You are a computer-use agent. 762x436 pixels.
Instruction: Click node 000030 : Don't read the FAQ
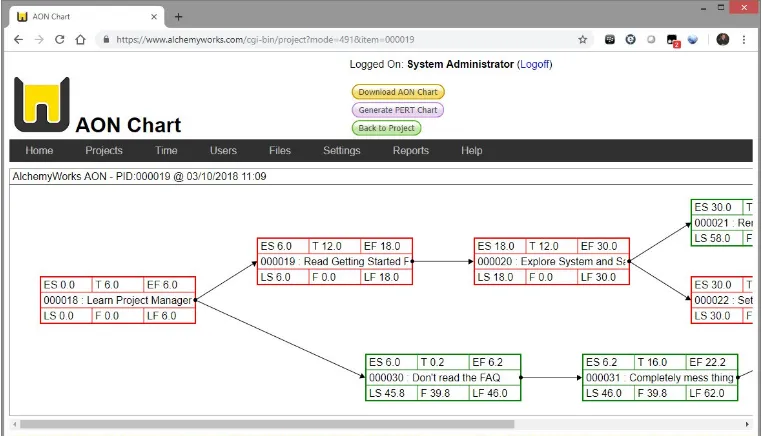(443, 378)
